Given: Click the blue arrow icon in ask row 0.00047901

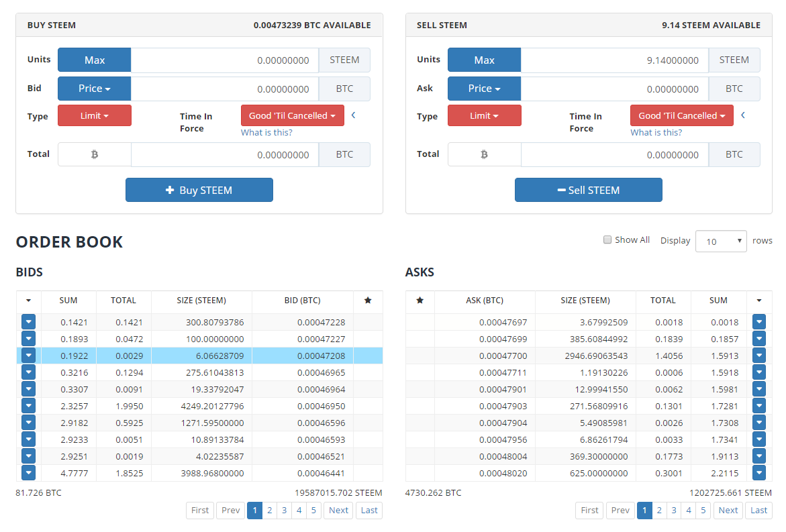Looking at the screenshot, I should pyautogui.click(x=759, y=389).
